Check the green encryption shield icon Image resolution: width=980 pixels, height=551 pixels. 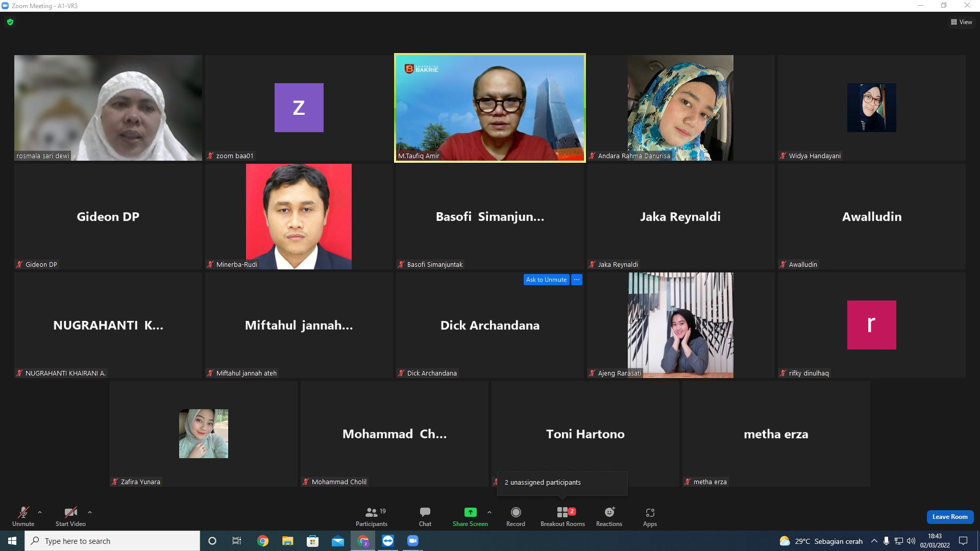coord(10,22)
